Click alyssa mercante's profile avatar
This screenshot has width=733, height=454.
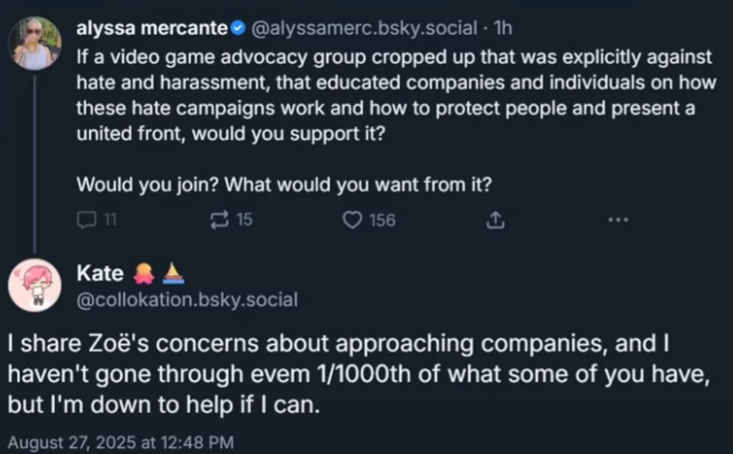(x=33, y=44)
